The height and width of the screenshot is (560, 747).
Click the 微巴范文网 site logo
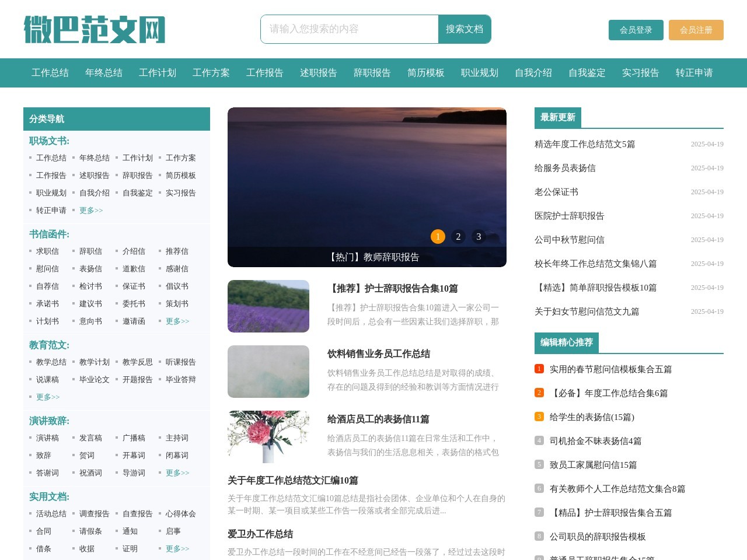[95, 30]
